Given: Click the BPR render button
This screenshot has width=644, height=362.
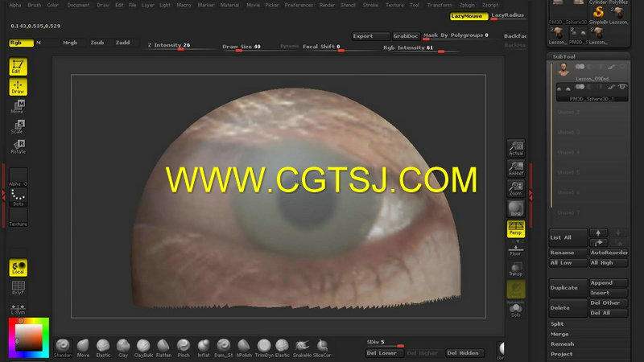Looking at the screenshot, I should coord(516,208).
